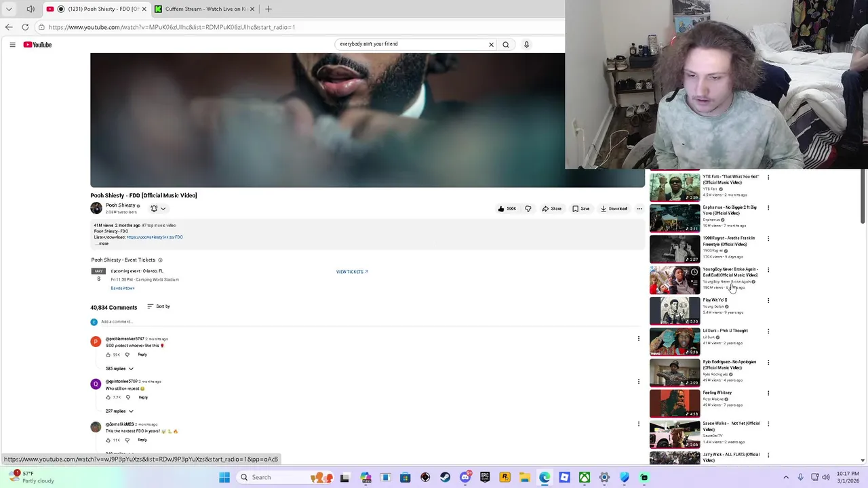868x488 pixels.
Task: Open a new browser tab
Action: 269,9
